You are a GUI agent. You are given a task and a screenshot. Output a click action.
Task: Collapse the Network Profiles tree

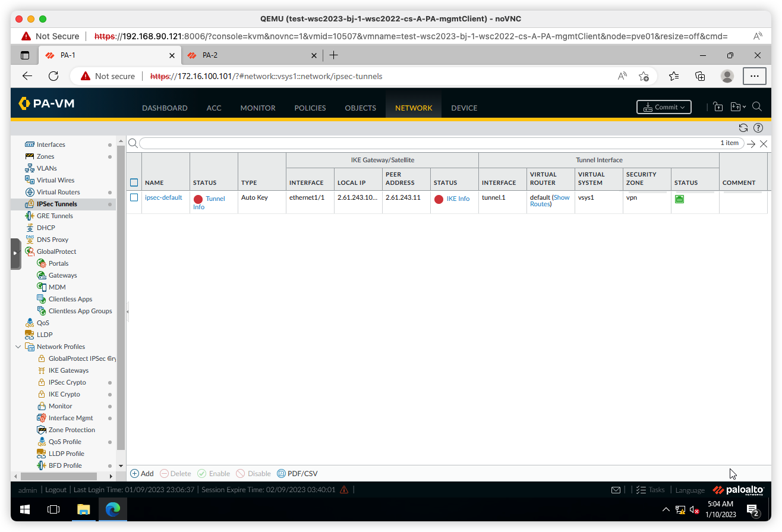pyautogui.click(x=18, y=347)
